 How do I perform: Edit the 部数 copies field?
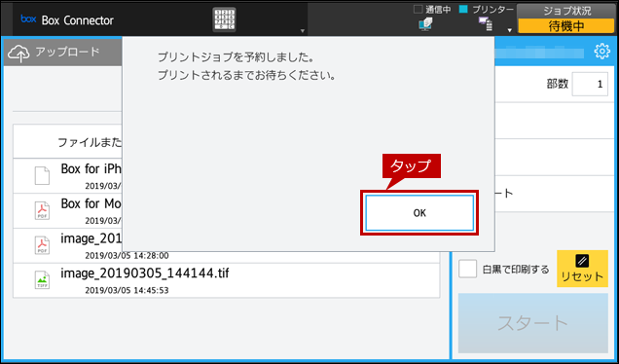pos(590,84)
